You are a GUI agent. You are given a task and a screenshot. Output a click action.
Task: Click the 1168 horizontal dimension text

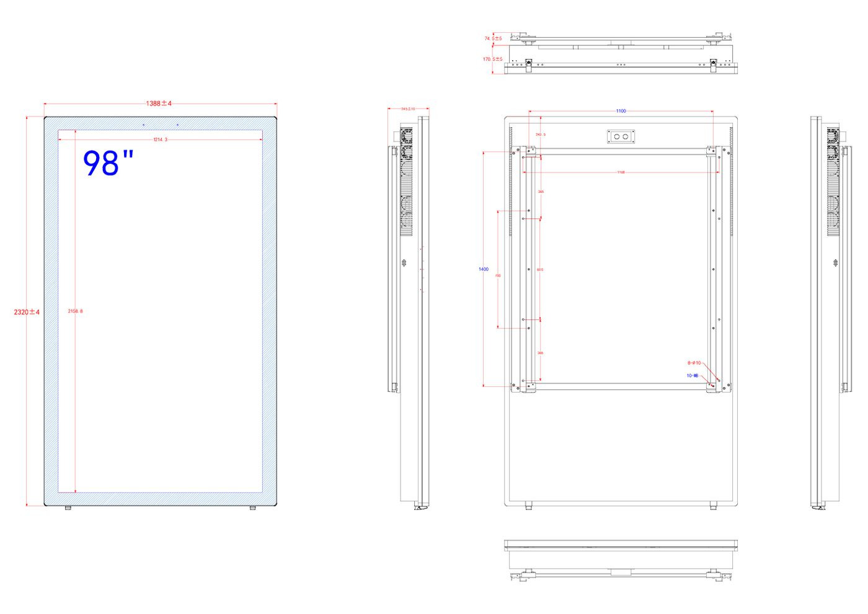(x=621, y=172)
